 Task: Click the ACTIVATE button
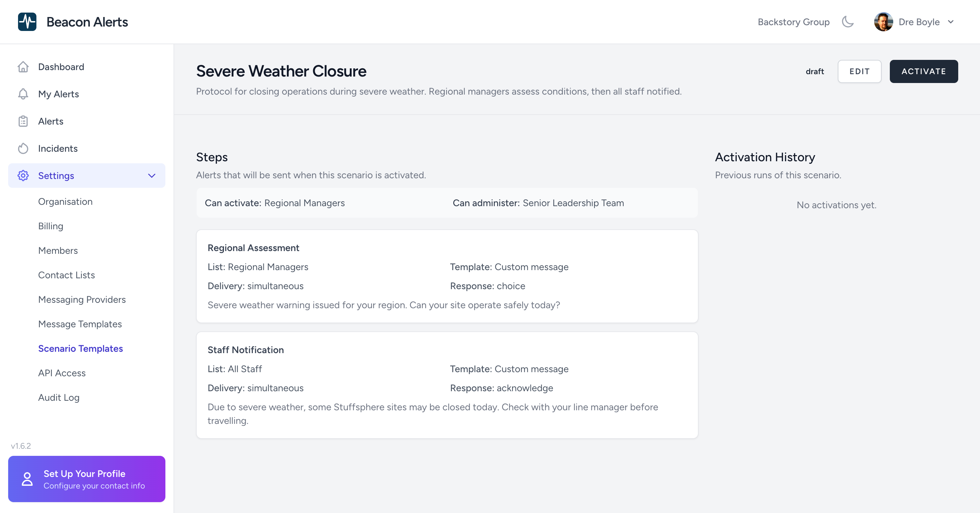pos(924,71)
